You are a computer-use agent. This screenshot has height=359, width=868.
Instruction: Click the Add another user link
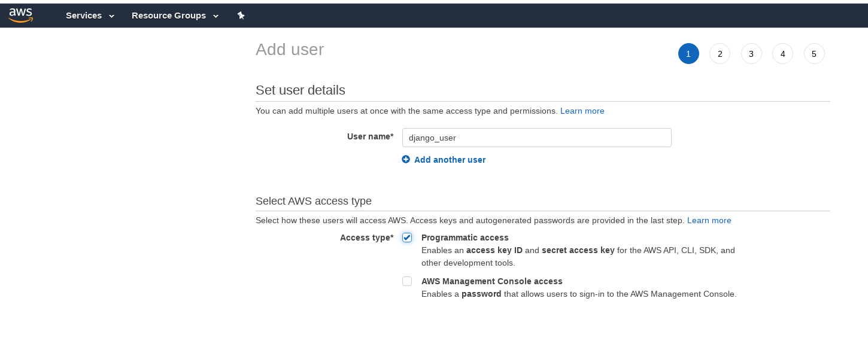coord(450,160)
